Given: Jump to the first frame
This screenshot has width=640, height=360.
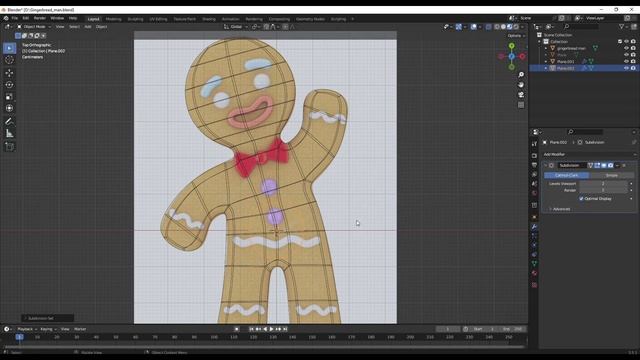Looking at the screenshot, I should (251, 329).
